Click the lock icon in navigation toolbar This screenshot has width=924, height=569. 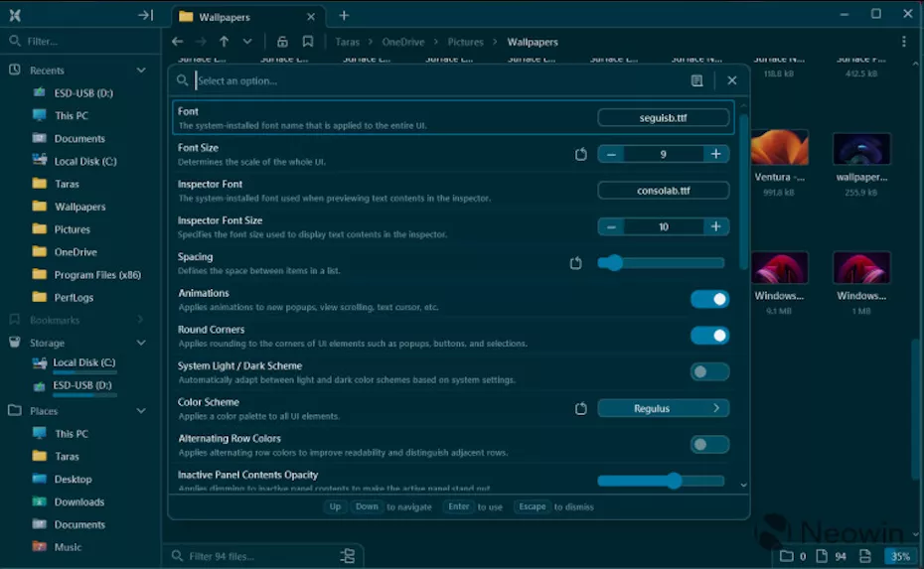click(282, 42)
